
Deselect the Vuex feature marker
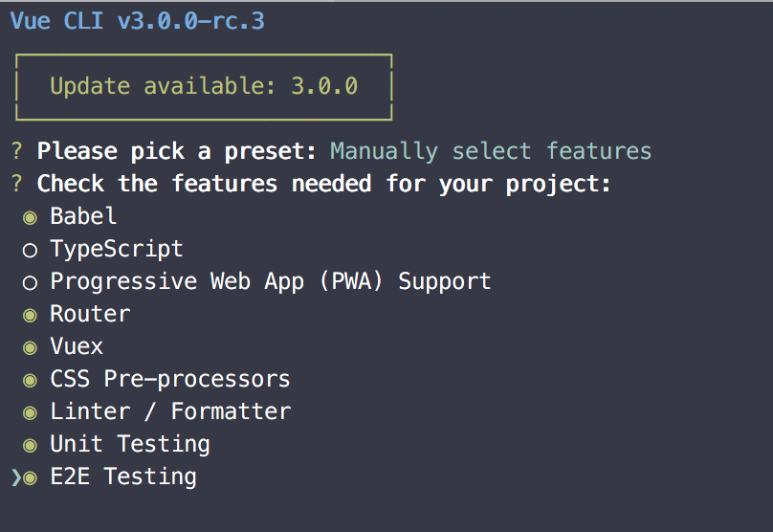30,347
